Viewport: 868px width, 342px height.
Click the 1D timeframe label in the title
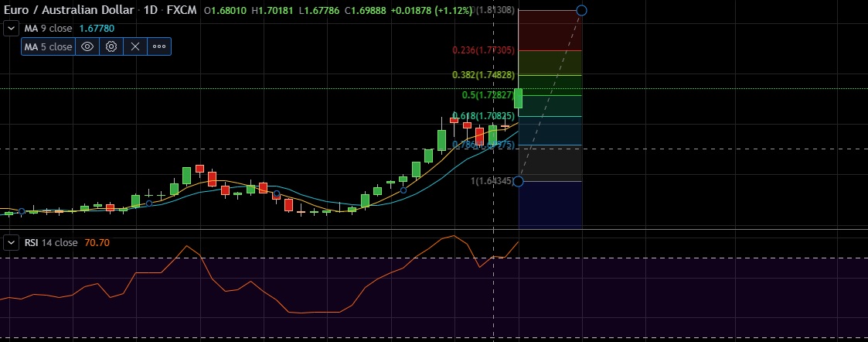pos(150,10)
